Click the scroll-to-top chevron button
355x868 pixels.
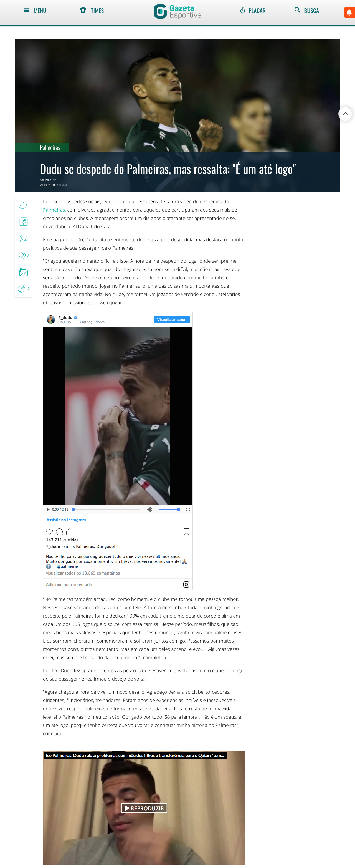click(345, 114)
